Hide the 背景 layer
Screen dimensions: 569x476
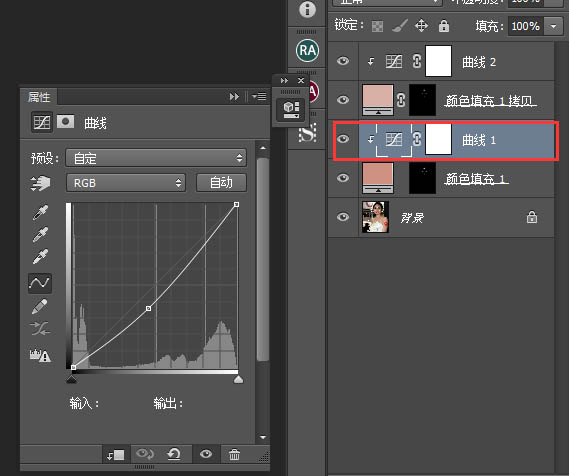(343, 217)
